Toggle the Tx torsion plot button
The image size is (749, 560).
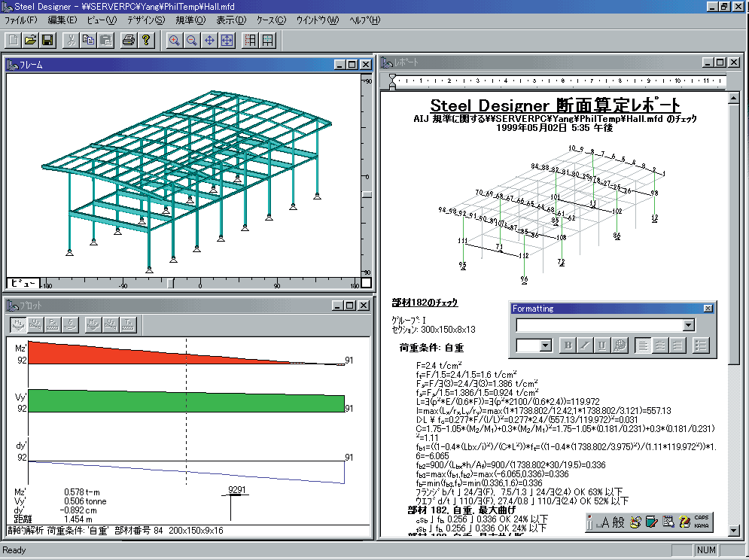[x=128, y=325]
